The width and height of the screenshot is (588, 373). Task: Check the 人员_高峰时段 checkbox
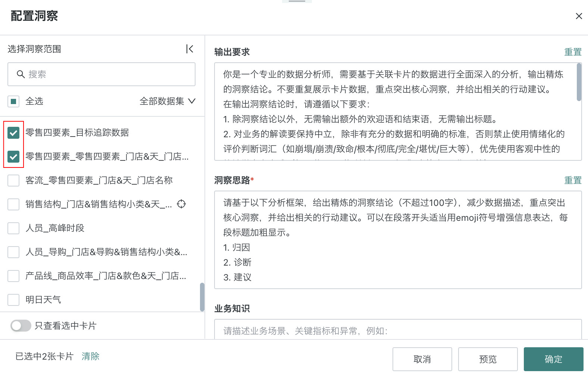pos(13,228)
